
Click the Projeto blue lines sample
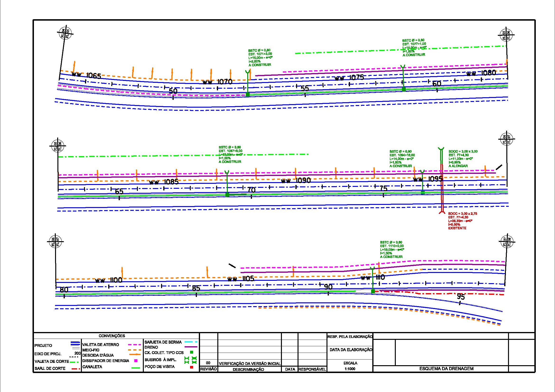tap(75, 345)
